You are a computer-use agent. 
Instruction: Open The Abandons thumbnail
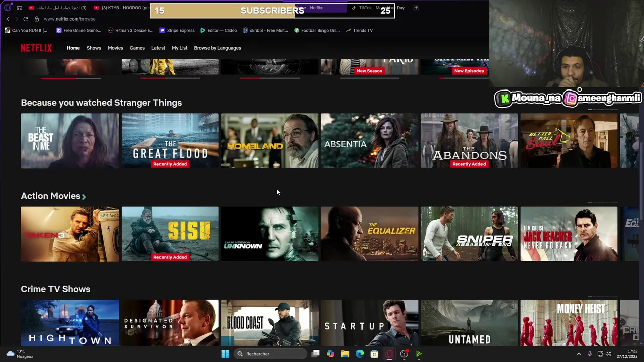(469, 141)
